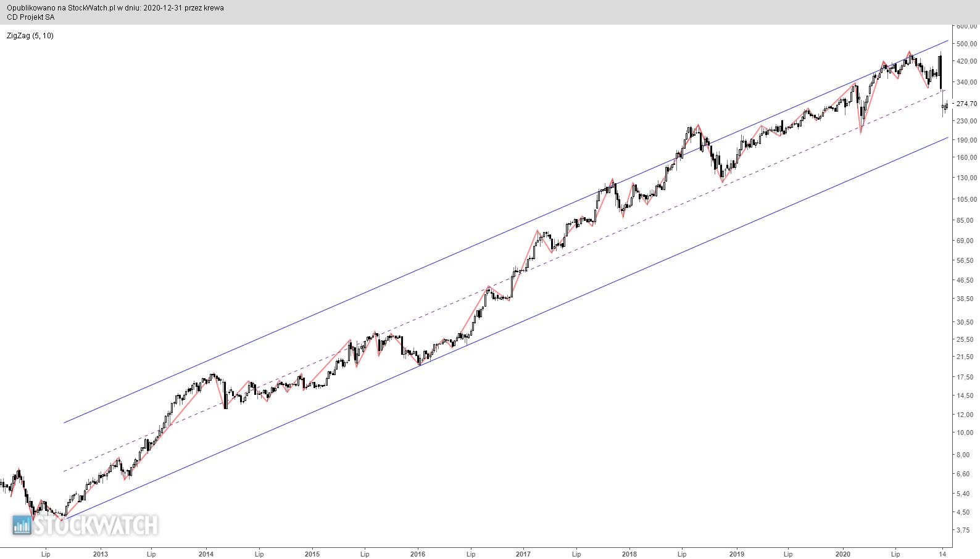Click the 8,00 price axis label

(x=963, y=455)
